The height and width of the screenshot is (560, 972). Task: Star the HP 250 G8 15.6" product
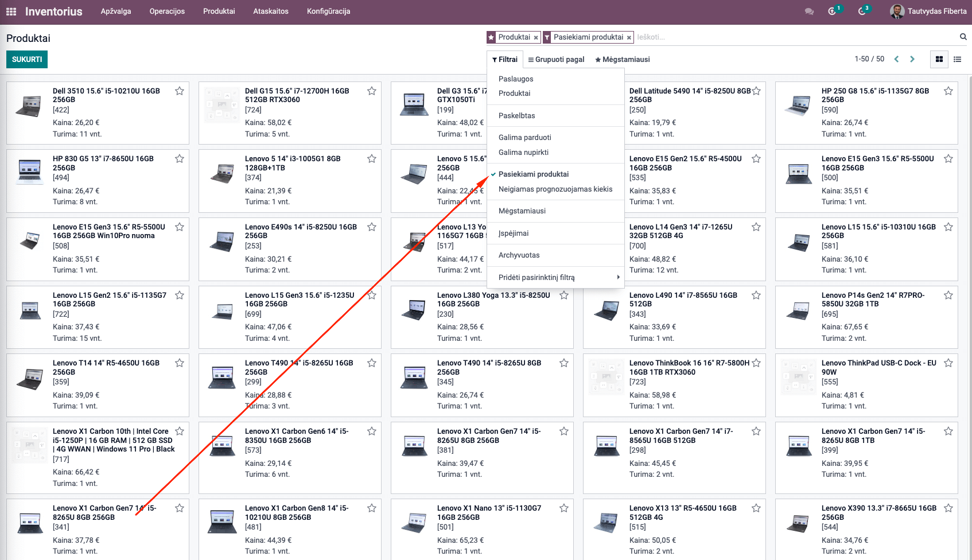(948, 91)
